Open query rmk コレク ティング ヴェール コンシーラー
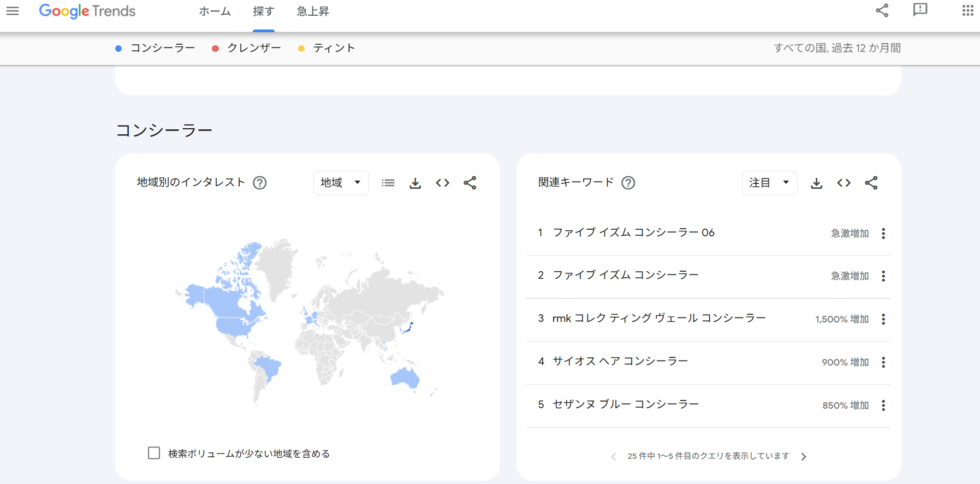 (x=659, y=318)
